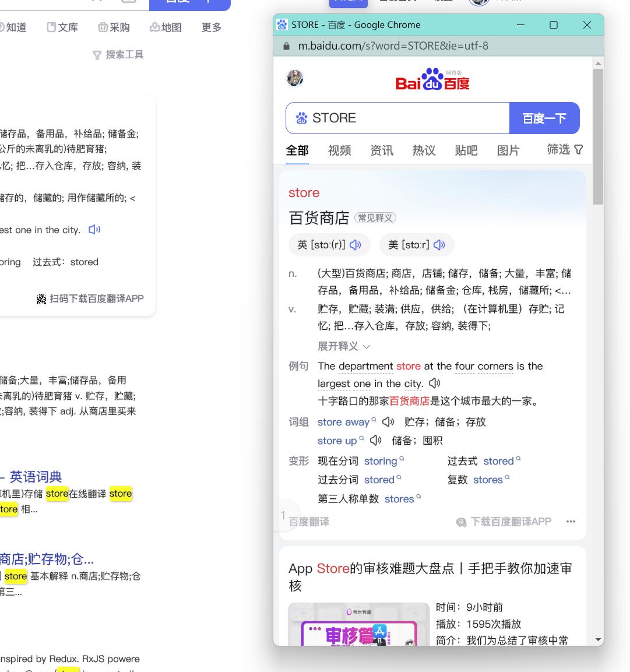Switch to the 图片 tab

point(508,150)
